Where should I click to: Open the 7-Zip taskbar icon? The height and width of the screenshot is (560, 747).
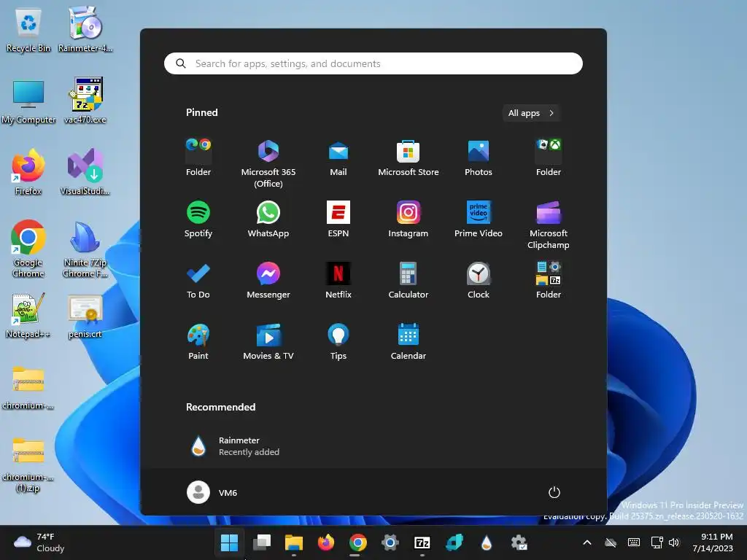422,542
